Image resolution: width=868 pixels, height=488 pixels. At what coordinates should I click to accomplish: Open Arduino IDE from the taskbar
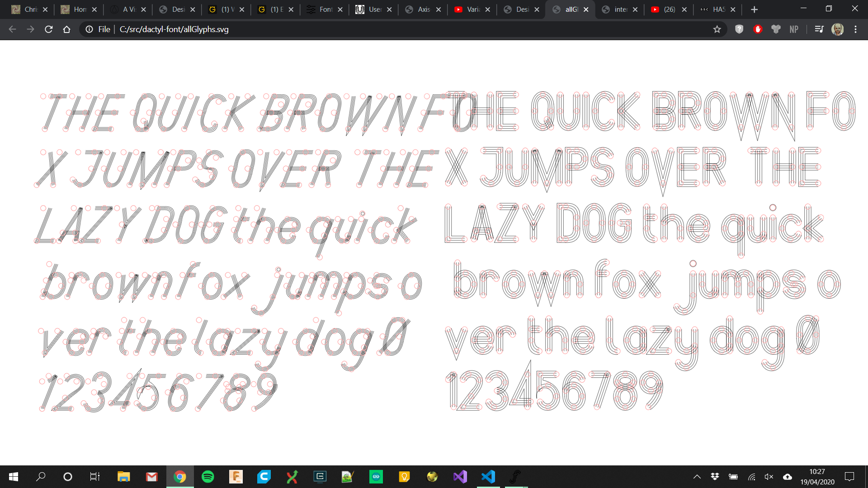376,477
